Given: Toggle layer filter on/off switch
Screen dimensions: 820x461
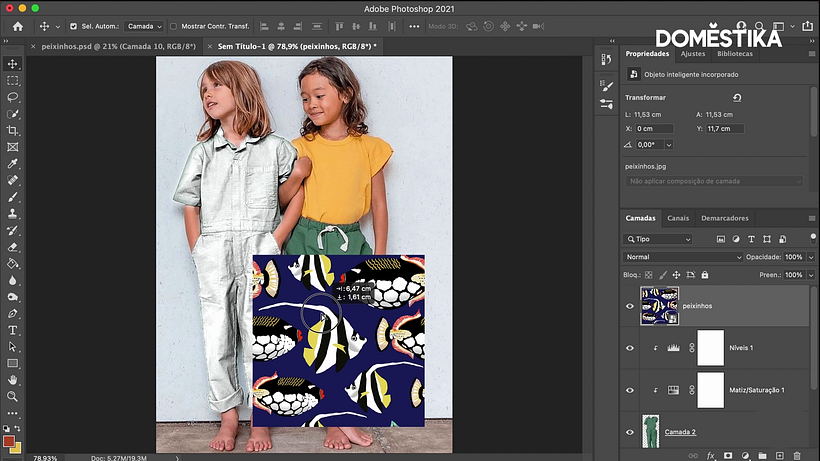Looking at the screenshot, I should tap(813, 238).
